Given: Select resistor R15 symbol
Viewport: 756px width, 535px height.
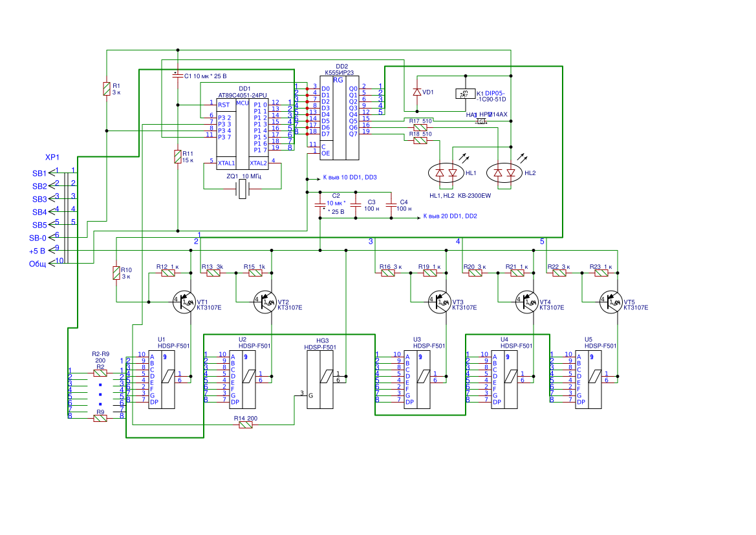Looking at the screenshot, I should (x=255, y=273).
